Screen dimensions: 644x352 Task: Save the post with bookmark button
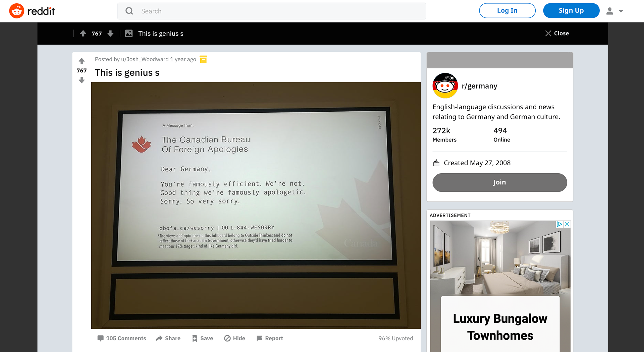pyautogui.click(x=203, y=338)
